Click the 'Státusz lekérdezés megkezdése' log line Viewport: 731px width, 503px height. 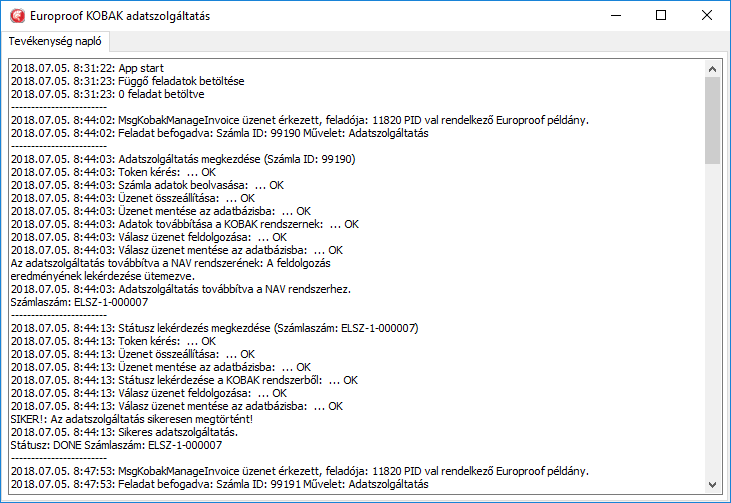pyautogui.click(x=214, y=327)
